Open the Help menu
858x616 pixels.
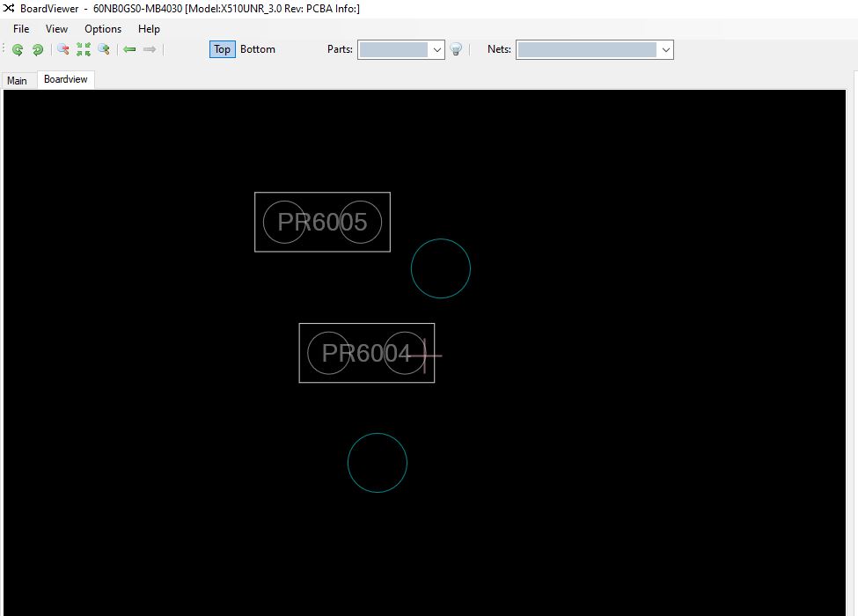150,29
